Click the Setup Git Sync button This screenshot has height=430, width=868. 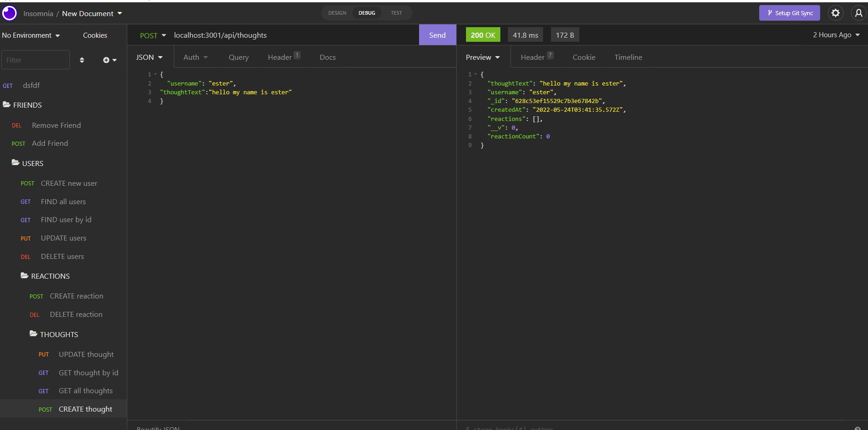[789, 13]
